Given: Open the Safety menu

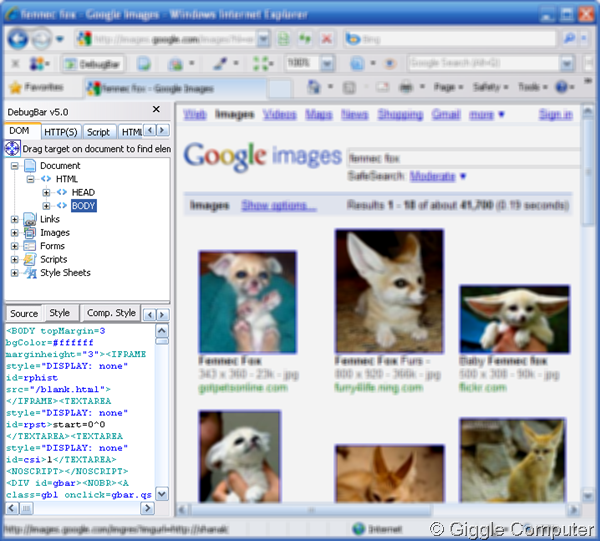Looking at the screenshot, I should point(490,87).
